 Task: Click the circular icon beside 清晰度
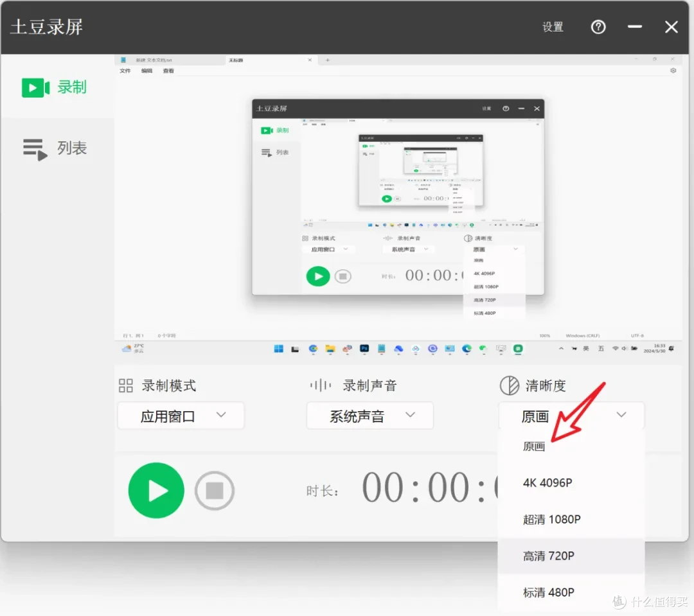(x=510, y=385)
